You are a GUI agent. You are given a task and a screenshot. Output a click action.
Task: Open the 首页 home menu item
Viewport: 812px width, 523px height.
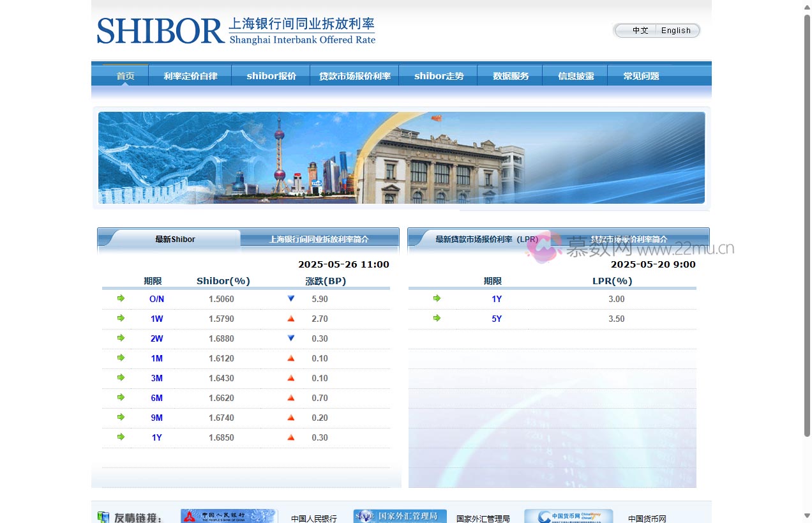[x=125, y=76]
